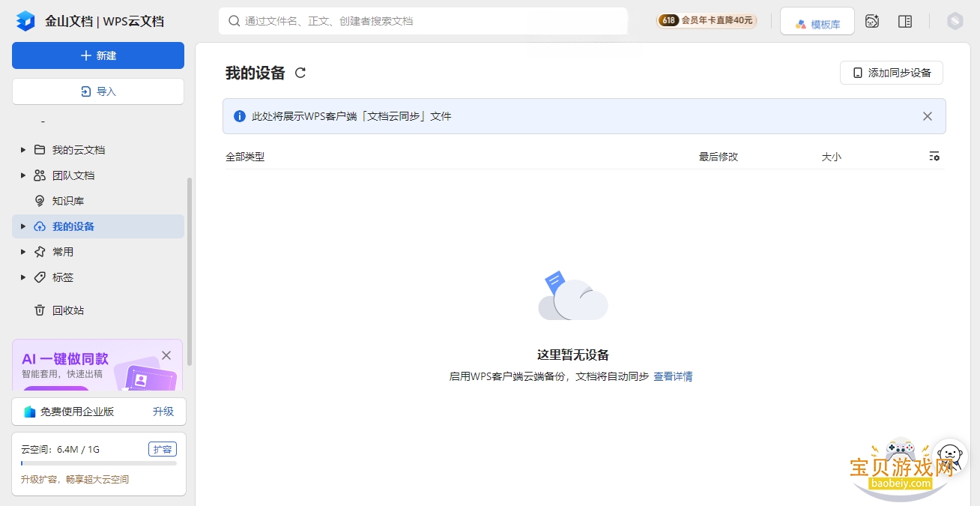
Task: Expand the 常用 section arrow
Action: coord(23,252)
